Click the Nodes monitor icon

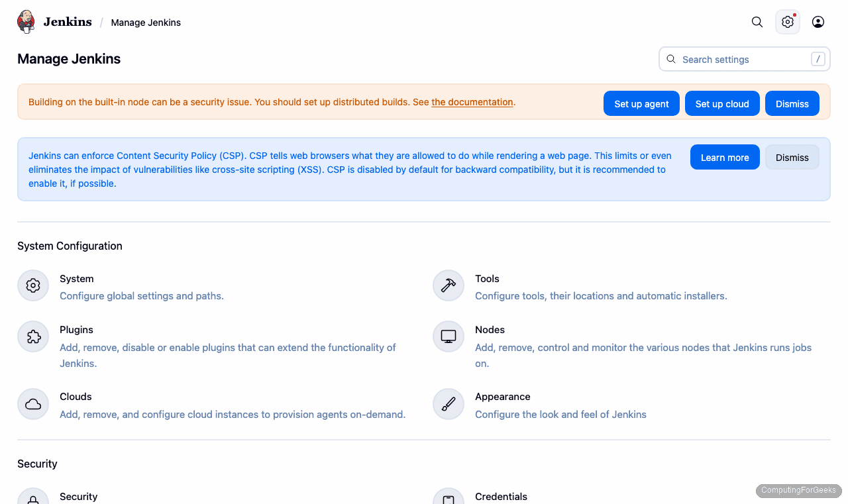[x=449, y=336]
